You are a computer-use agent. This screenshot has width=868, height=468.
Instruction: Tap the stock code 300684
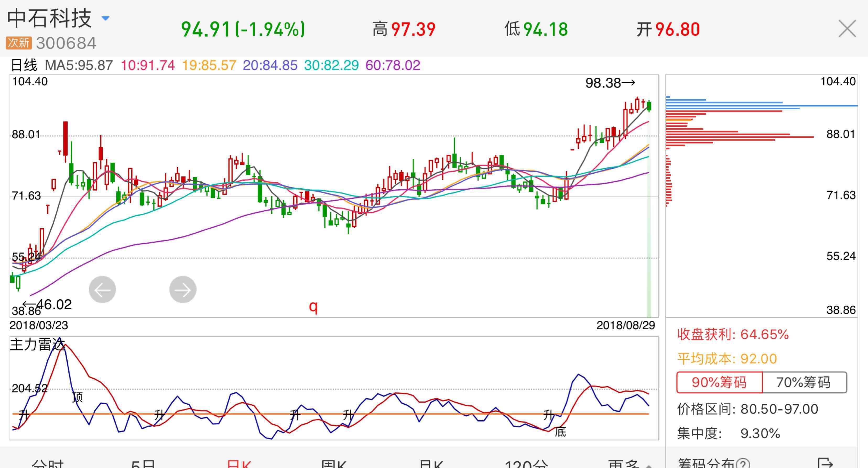point(66,43)
